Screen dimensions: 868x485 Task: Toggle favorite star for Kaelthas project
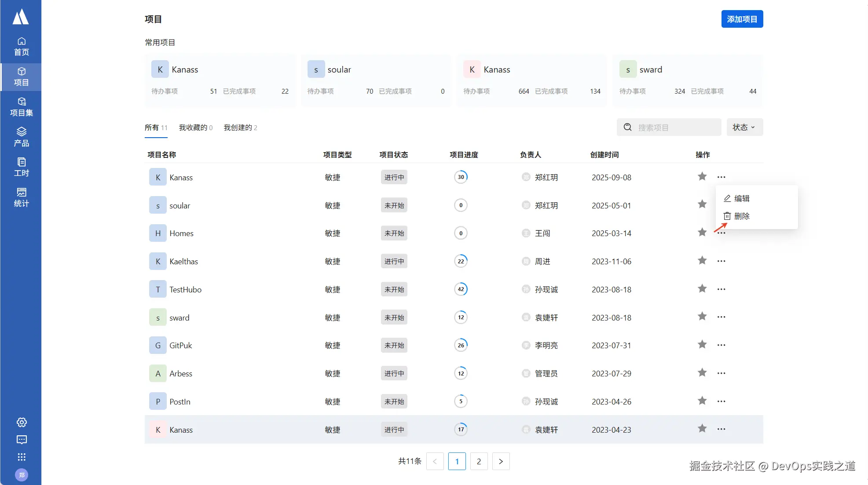click(x=702, y=261)
